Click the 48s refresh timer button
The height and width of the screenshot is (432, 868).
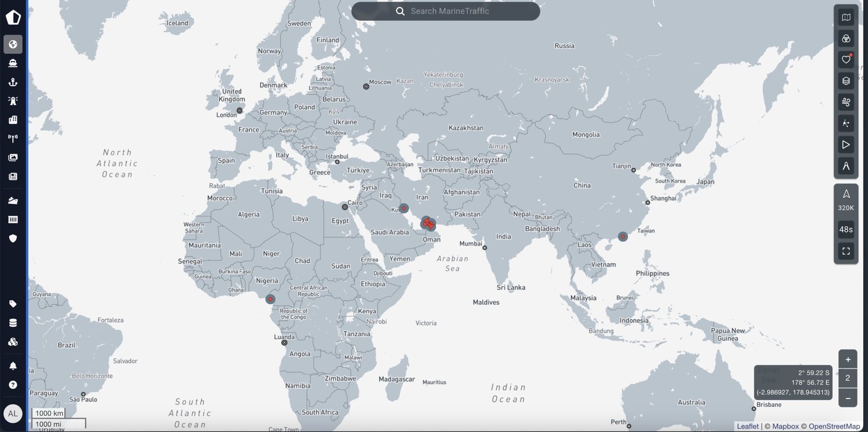coord(846,229)
